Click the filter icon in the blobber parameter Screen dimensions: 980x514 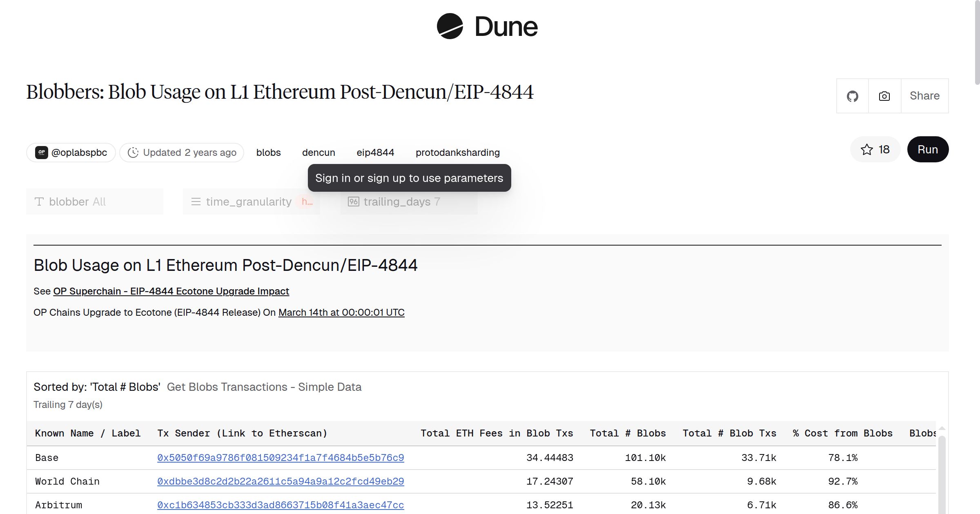click(39, 201)
